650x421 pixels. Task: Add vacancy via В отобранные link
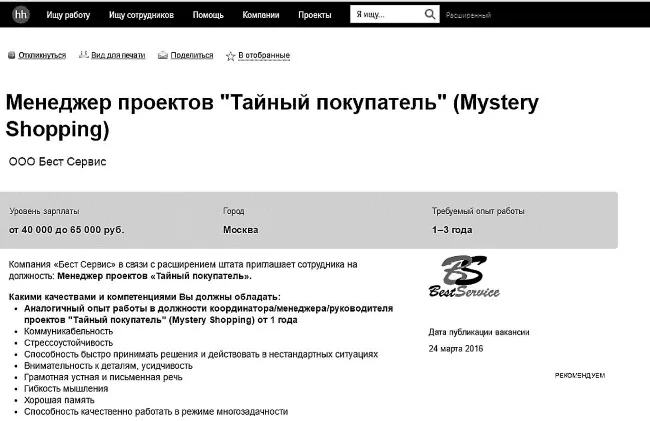pos(264,55)
